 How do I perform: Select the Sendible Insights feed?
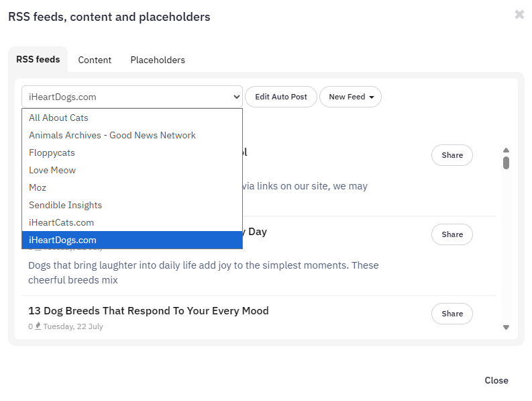pos(132,206)
